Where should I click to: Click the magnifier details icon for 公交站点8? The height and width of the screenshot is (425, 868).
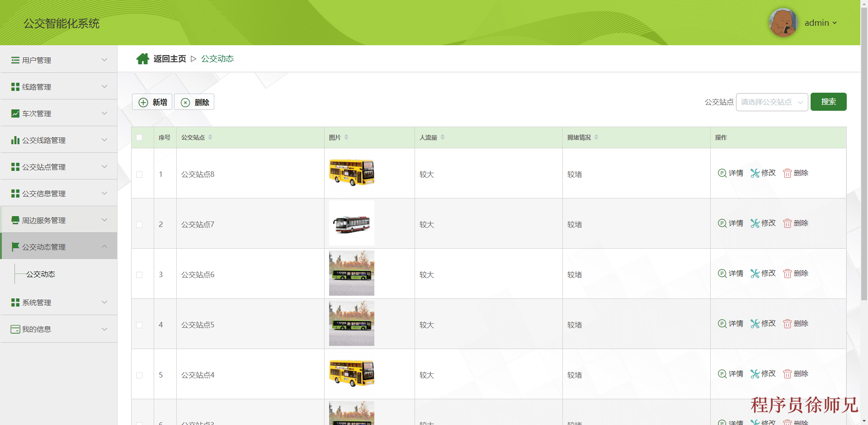coord(722,173)
